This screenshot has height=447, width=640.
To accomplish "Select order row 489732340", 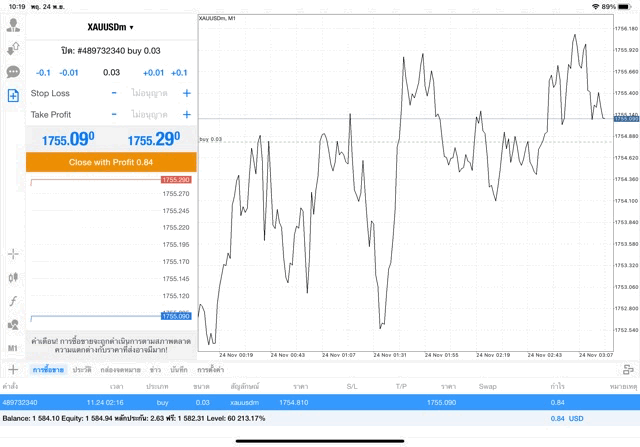I will click(x=320, y=402).
